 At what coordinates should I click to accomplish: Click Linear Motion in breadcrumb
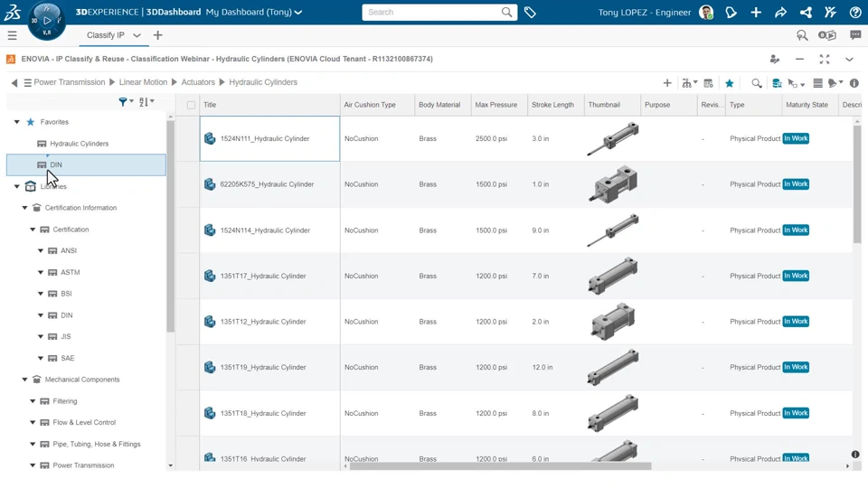click(x=143, y=82)
